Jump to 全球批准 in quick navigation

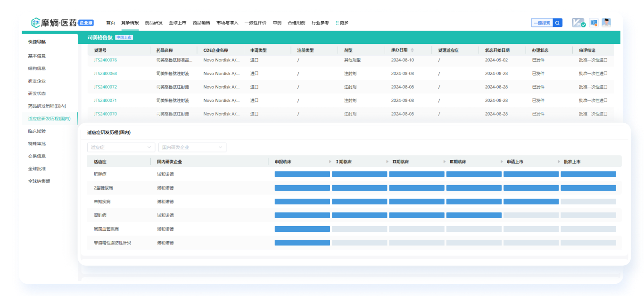(x=37, y=169)
